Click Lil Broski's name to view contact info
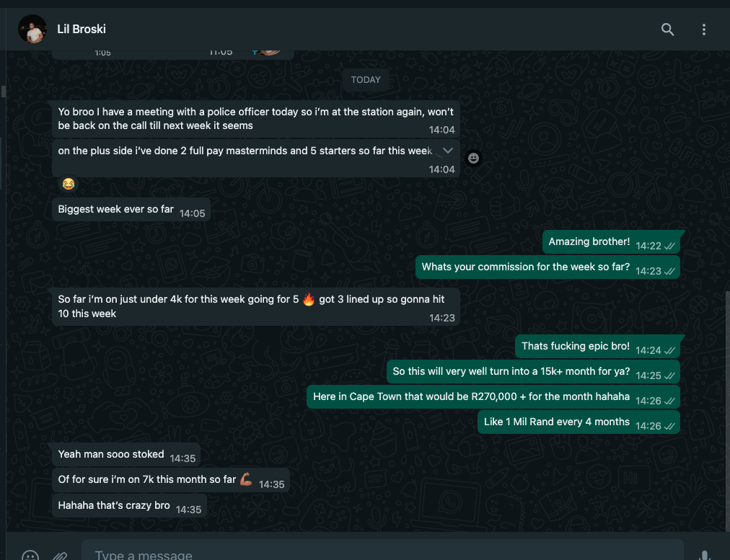Viewport: 730px width, 560px height. click(x=82, y=30)
